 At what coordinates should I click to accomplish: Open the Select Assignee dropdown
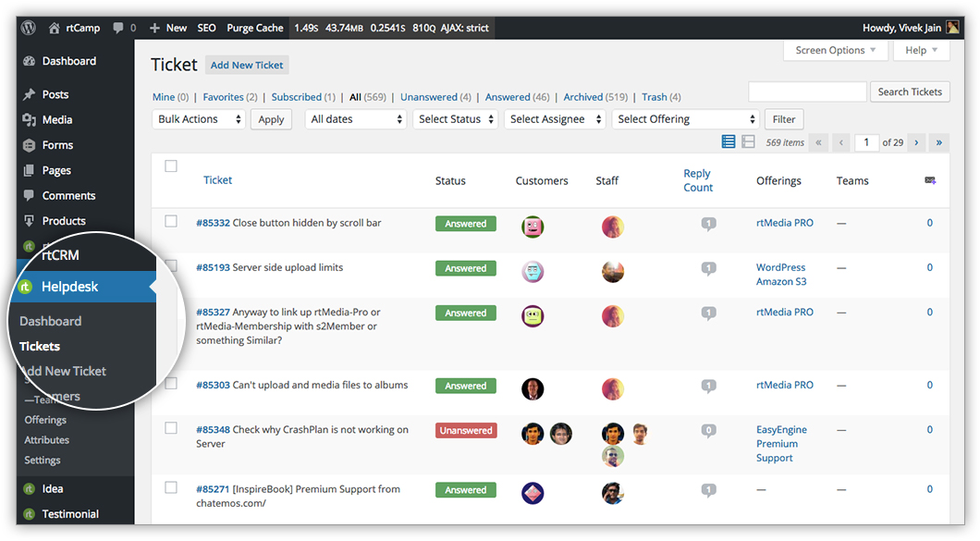(555, 119)
